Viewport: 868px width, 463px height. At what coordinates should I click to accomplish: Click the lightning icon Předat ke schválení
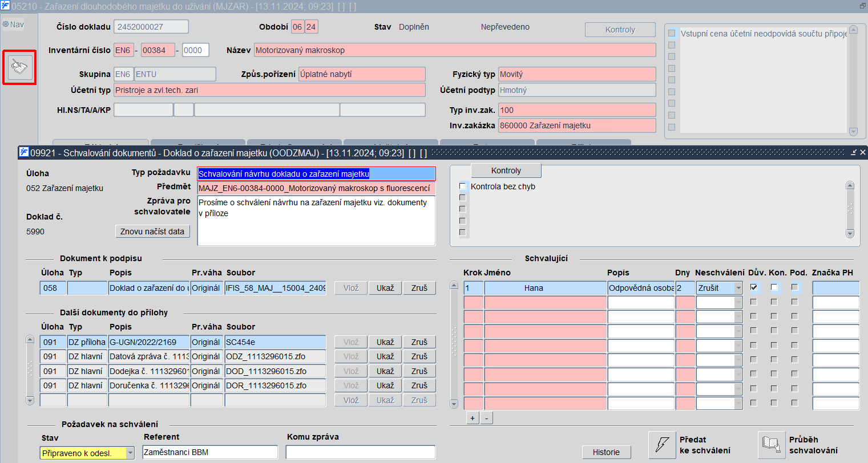pos(662,445)
